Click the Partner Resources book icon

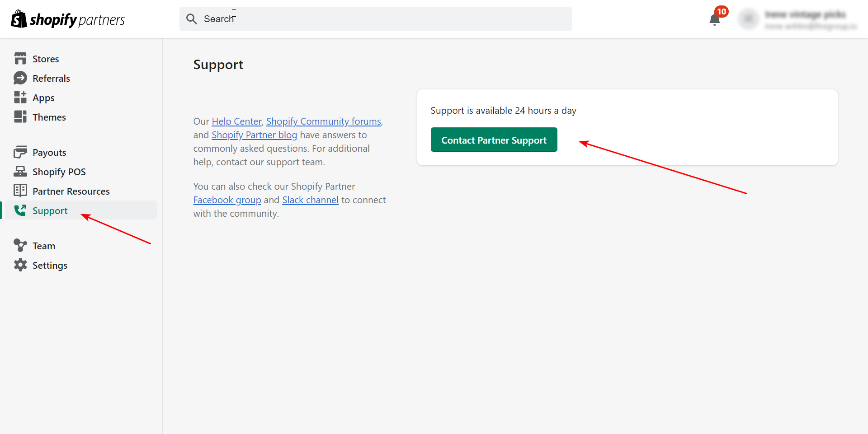pos(20,191)
